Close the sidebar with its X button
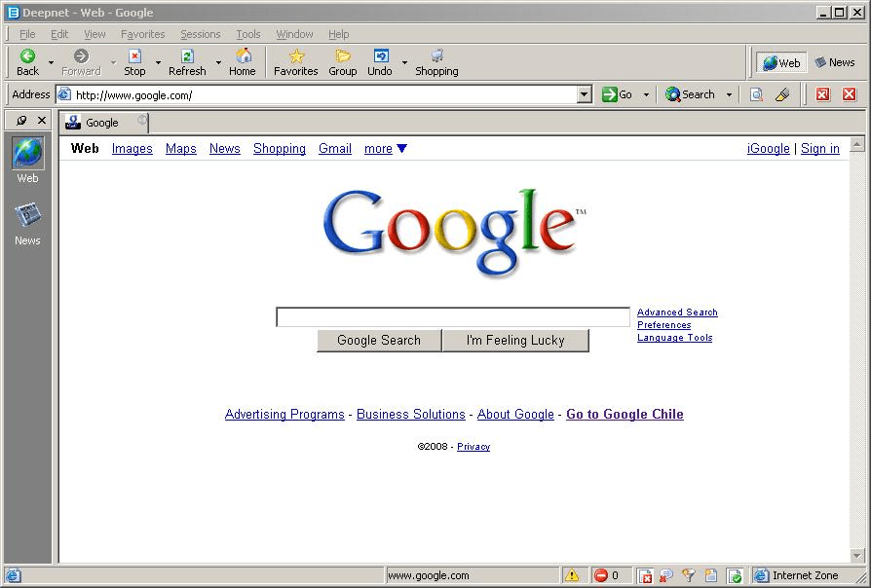Image resolution: width=871 pixels, height=588 pixels. [42, 120]
